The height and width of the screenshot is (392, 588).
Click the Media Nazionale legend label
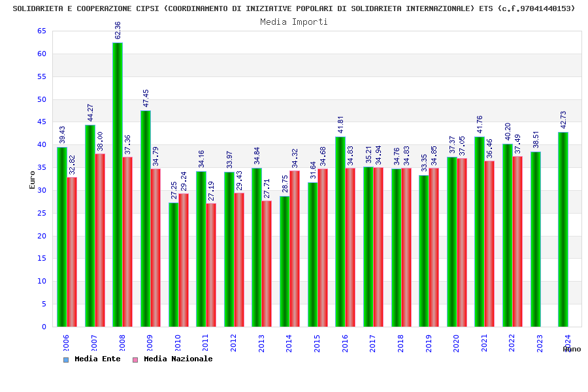coord(178,359)
